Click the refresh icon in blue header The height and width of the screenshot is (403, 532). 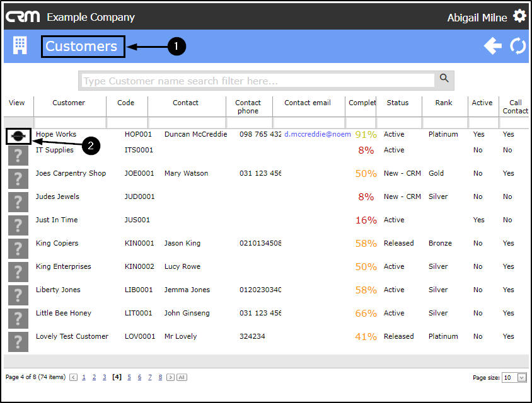point(518,46)
